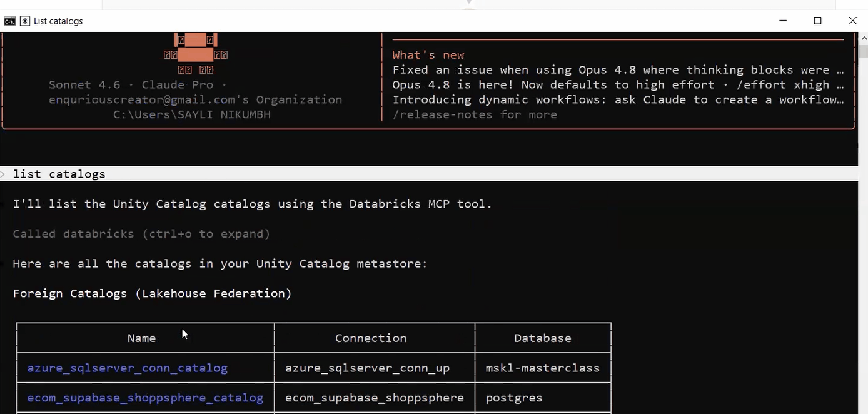Click the "List catalogs" window title text

(x=58, y=21)
